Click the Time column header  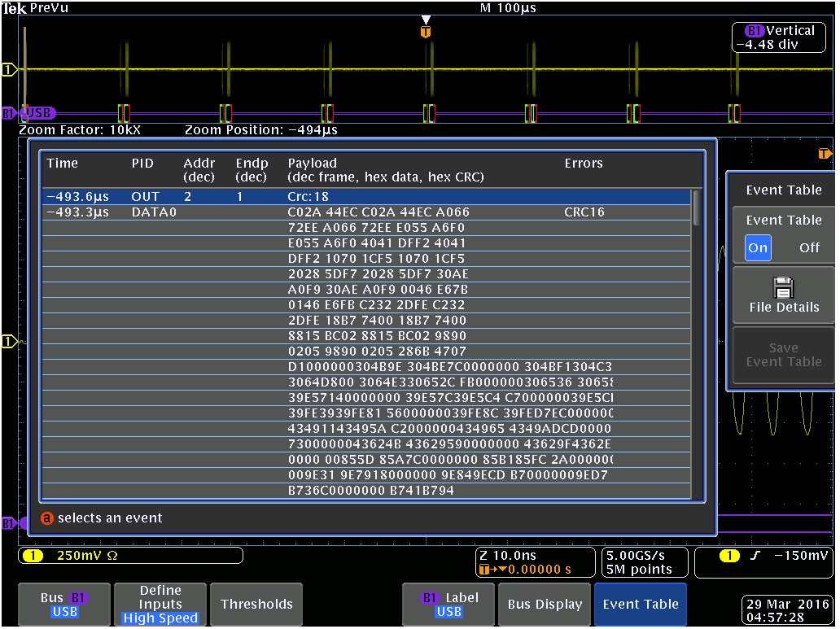click(62, 163)
